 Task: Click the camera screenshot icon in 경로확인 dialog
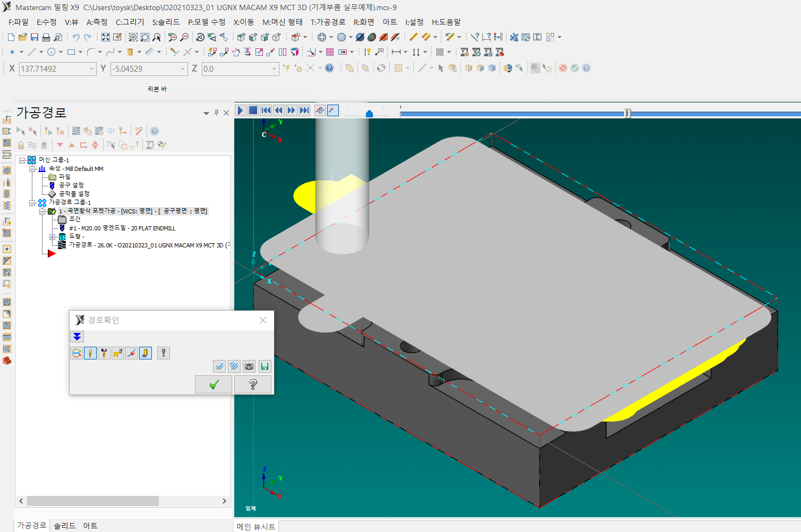(249, 366)
